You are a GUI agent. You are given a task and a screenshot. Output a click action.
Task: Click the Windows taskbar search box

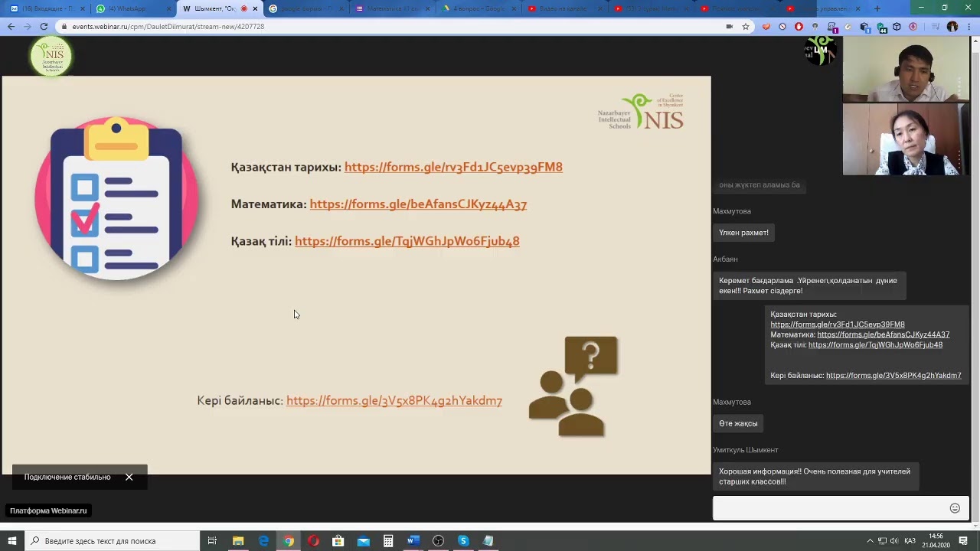(x=112, y=541)
